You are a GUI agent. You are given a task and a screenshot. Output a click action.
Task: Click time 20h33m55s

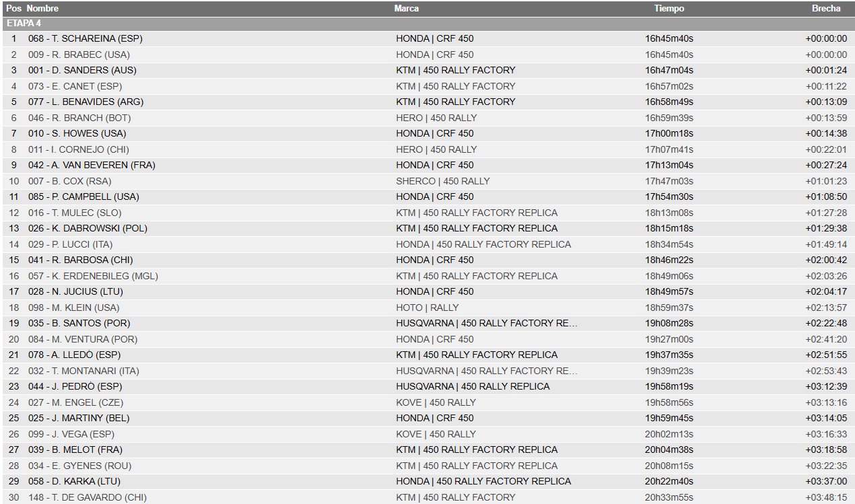coord(669,497)
